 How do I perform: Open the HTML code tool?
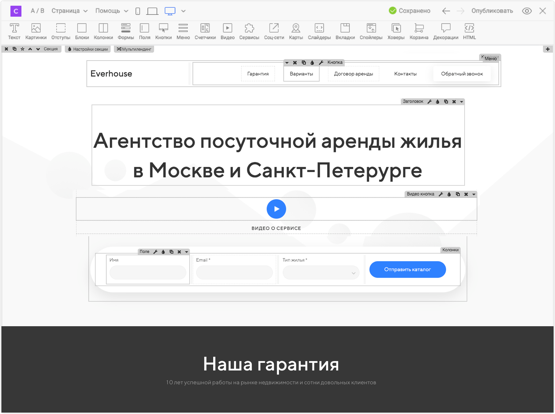point(469,31)
